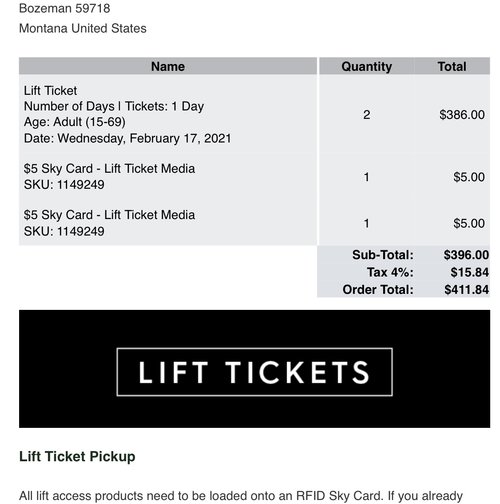
Task: Click the first $5 Sky Card item
Action: click(x=109, y=169)
